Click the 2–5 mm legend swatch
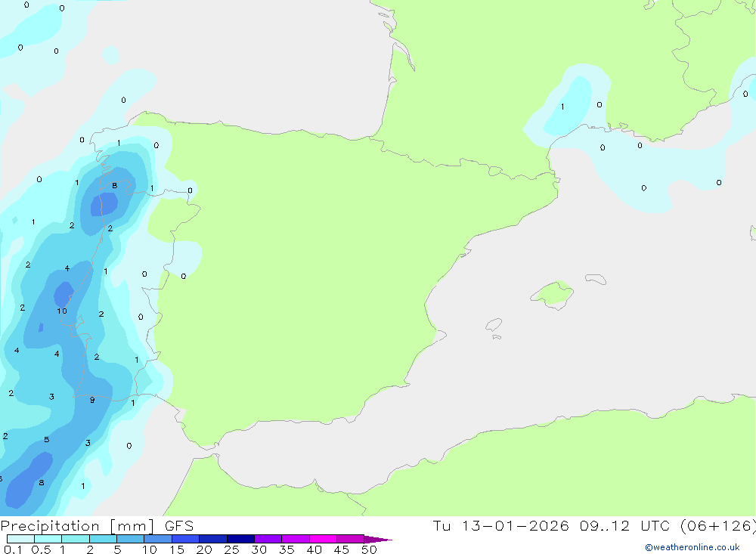756x554 pixels. (103, 539)
